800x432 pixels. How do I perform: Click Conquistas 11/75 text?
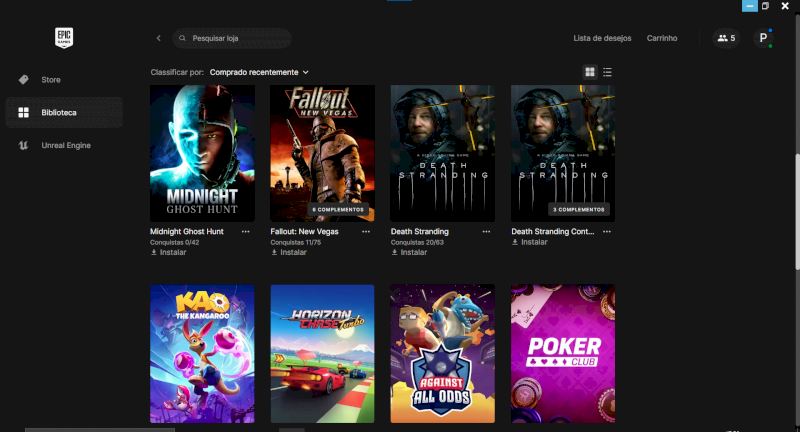point(296,243)
